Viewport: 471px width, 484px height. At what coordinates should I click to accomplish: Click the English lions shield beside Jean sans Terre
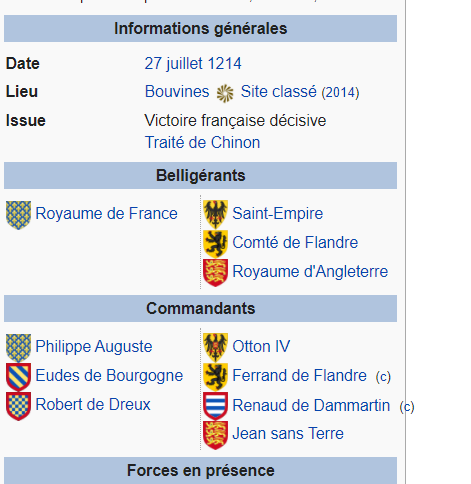pos(216,435)
